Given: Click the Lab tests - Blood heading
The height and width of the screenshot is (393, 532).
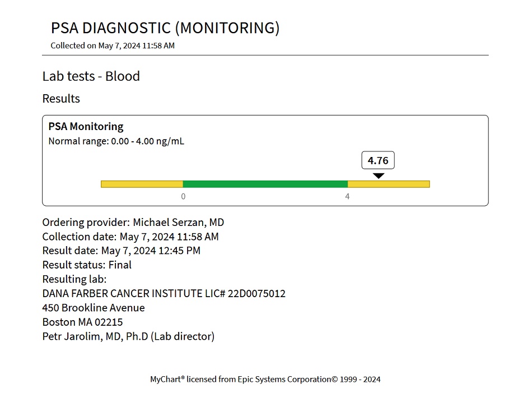Looking at the screenshot, I should click(x=91, y=76).
